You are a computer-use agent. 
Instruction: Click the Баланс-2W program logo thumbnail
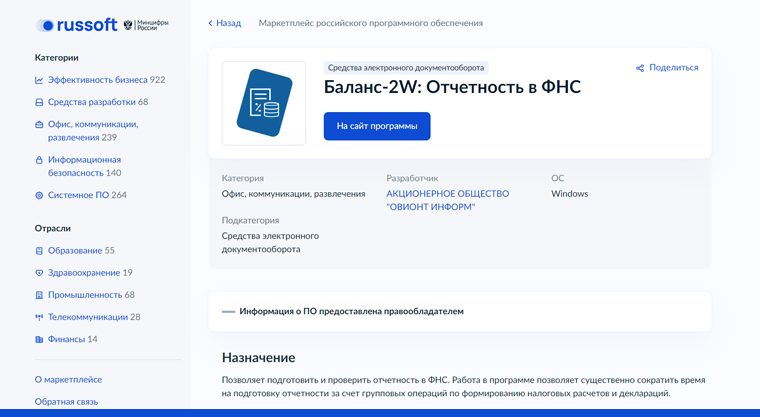coord(264,103)
